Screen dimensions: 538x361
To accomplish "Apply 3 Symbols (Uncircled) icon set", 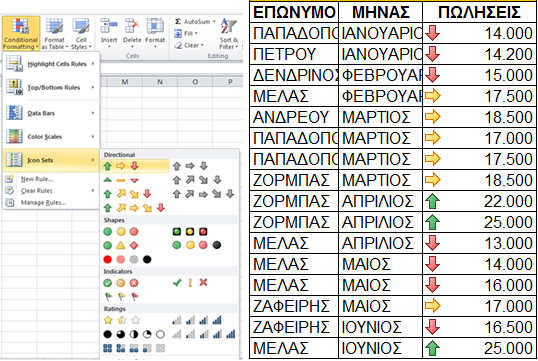I will pos(190,283).
